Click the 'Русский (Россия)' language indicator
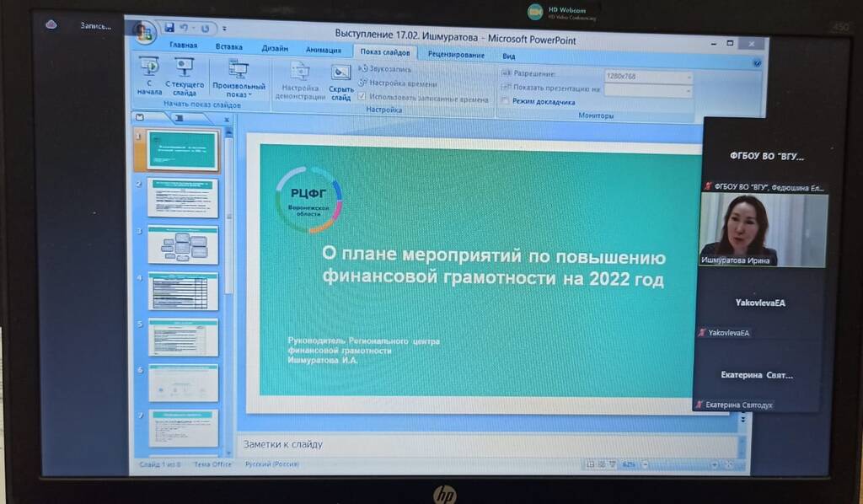Screen dimensions: 863x504 pos(272,464)
